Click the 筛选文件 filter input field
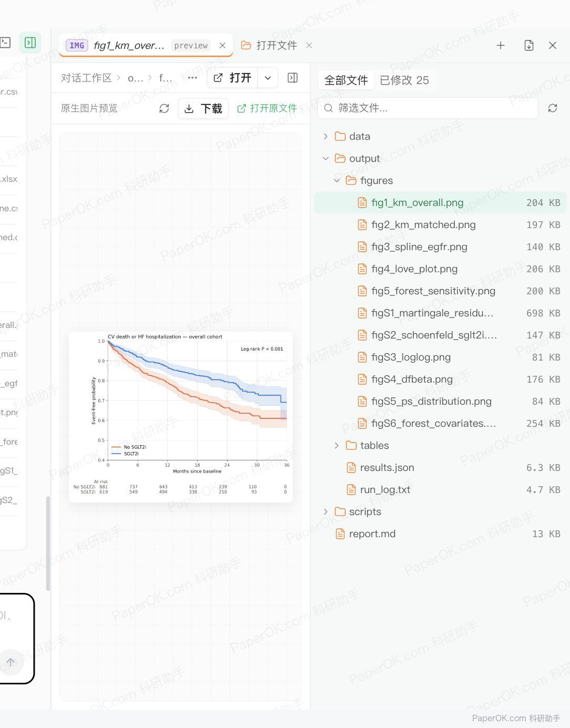The image size is (570, 728). [428, 108]
